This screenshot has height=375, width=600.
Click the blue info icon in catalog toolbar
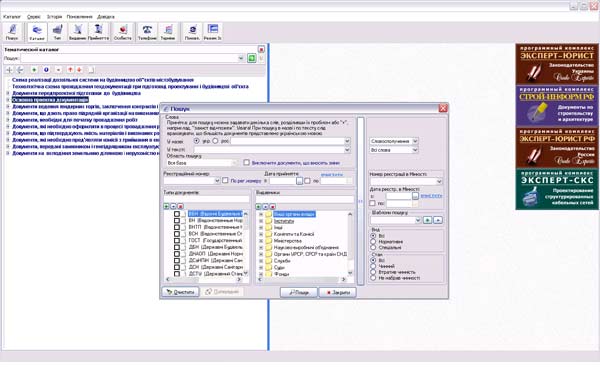point(46,70)
